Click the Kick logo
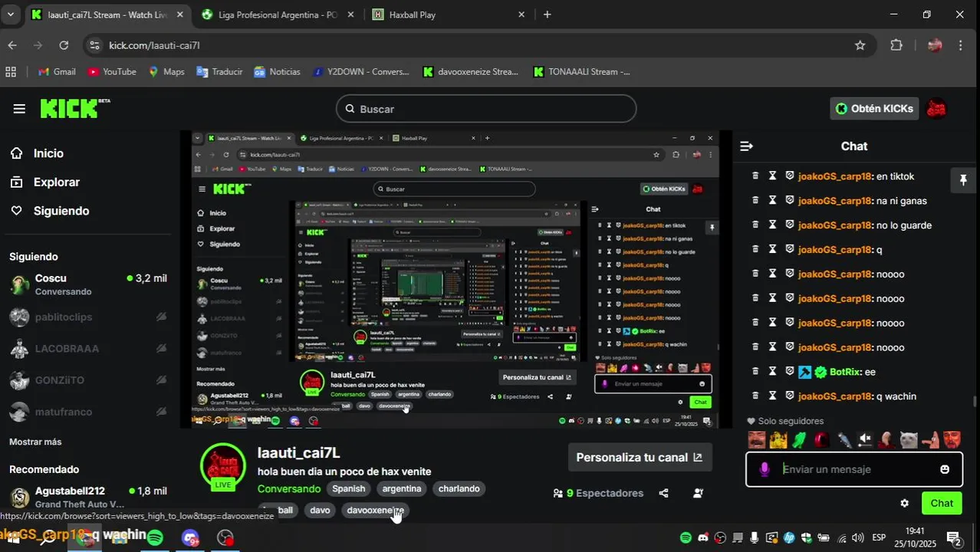 click(x=74, y=109)
